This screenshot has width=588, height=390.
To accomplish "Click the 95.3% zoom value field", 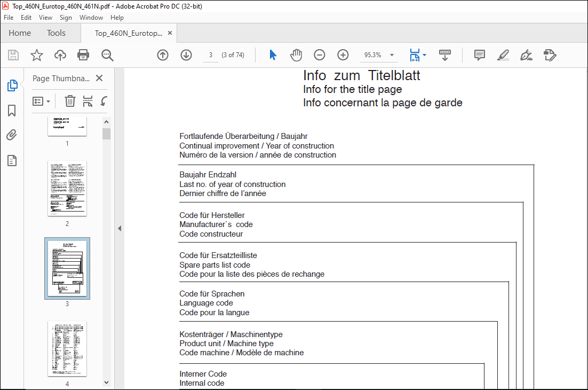I will point(373,55).
